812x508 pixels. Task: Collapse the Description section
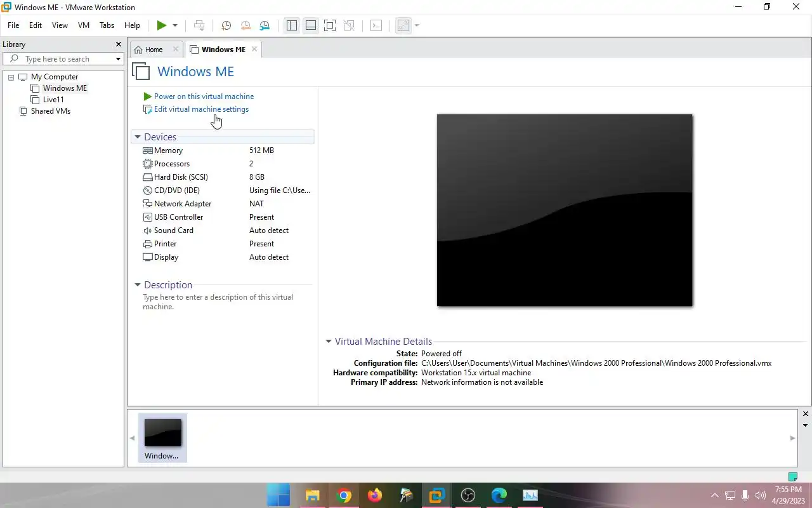pyautogui.click(x=137, y=285)
